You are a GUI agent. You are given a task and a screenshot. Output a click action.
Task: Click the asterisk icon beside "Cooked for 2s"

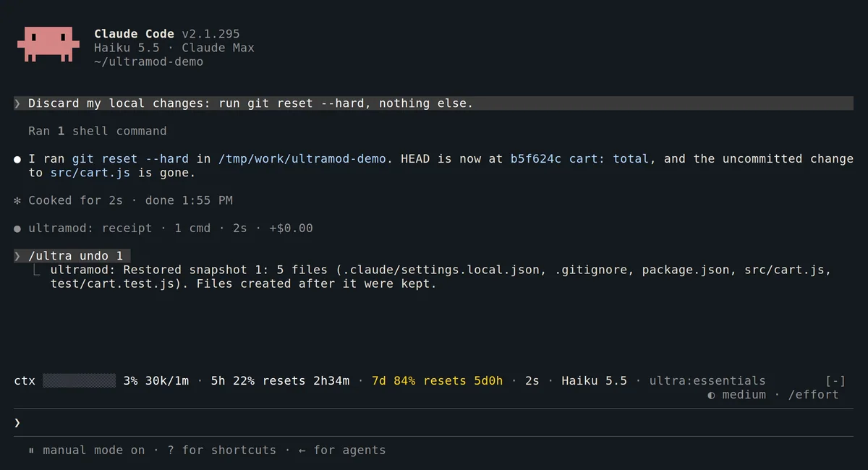tap(17, 200)
